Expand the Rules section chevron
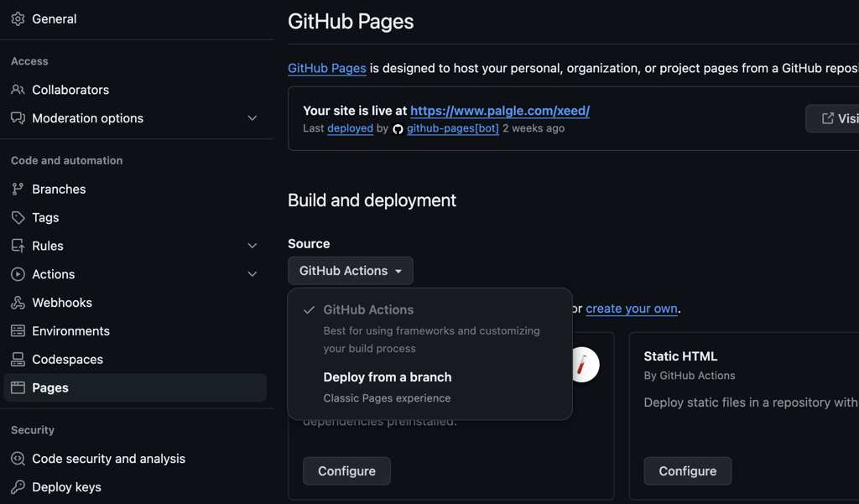Image resolution: width=859 pixels, height=504 pixels. click(252, 246)
